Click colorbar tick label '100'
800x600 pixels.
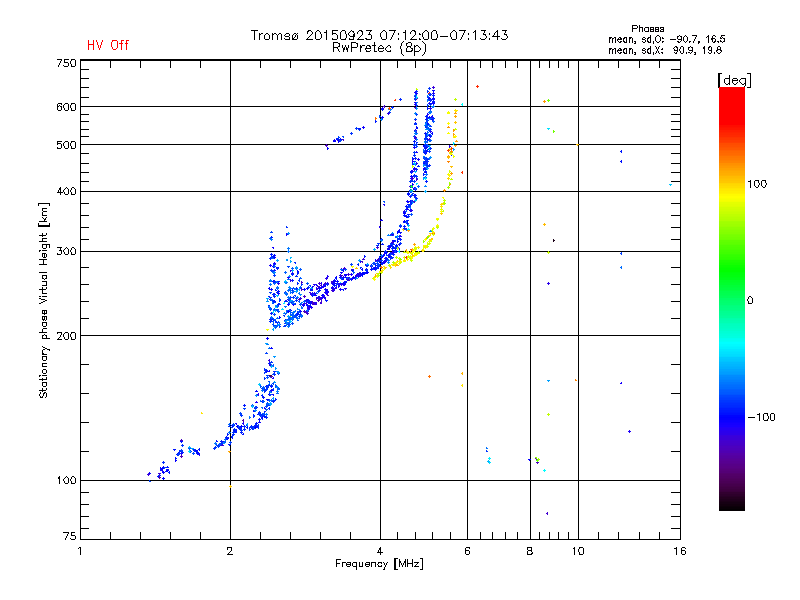(x=757, y=184)
